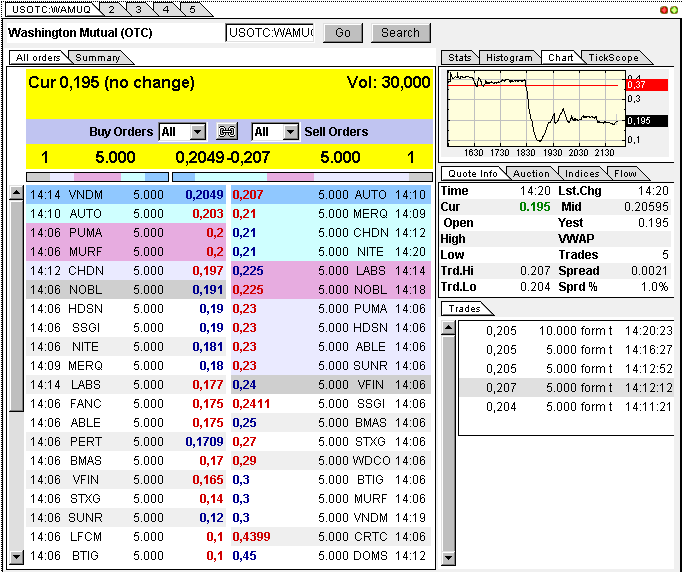Click the intraday price chart
Screen dimensions: 682x572
[x=537, y=108]
